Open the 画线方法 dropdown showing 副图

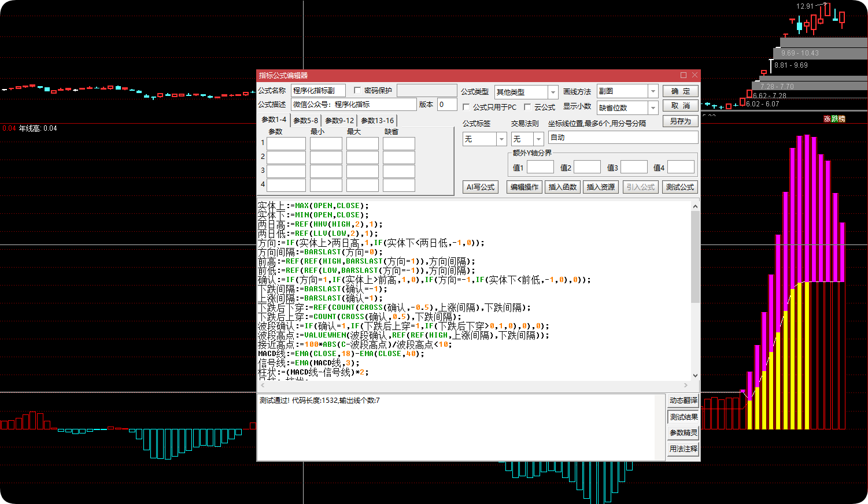click(653, 91)
